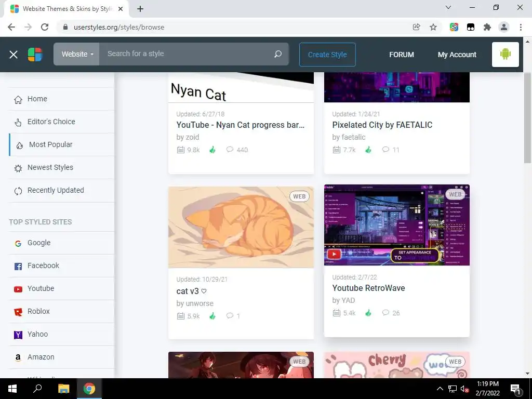Open the cat v3 style title
The image size is (532, 399).
coord(191,291)
